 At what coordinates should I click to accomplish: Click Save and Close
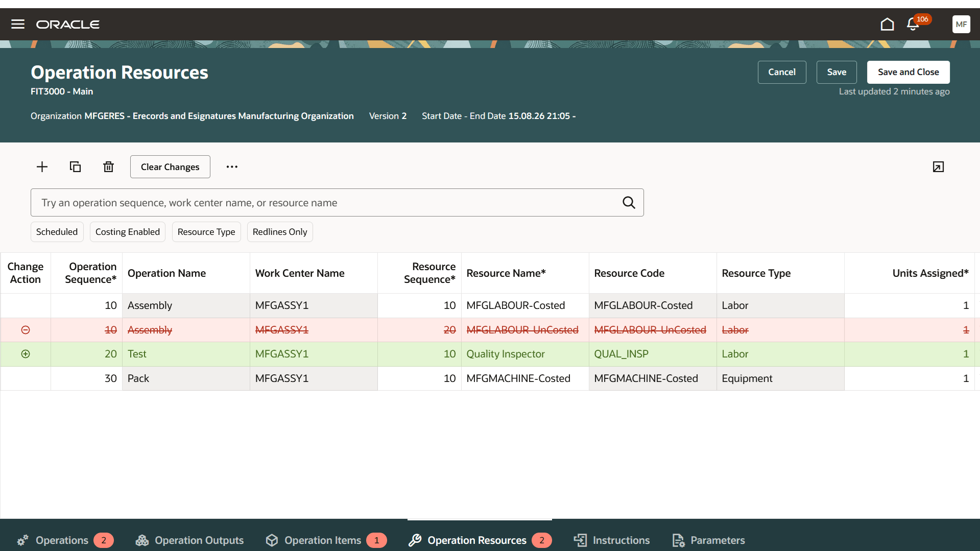click(x=908, y=72)
